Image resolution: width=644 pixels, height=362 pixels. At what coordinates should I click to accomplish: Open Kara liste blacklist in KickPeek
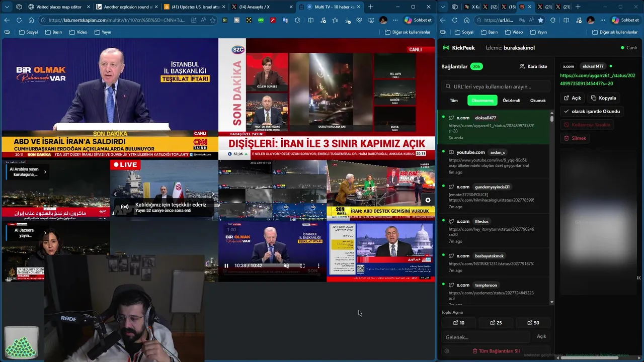(533, 66)
